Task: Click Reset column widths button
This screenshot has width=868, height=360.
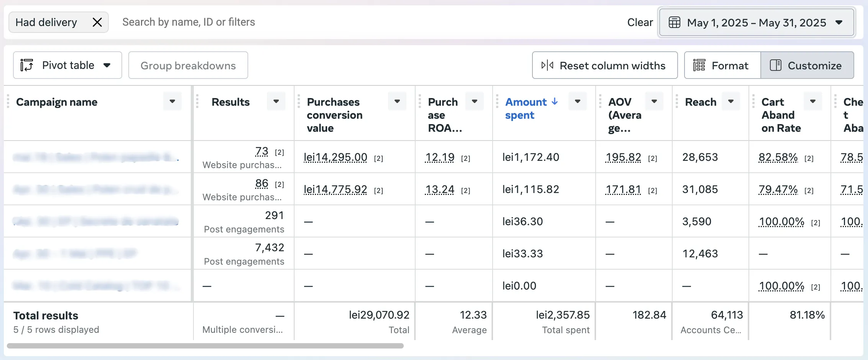Action: 605,65
